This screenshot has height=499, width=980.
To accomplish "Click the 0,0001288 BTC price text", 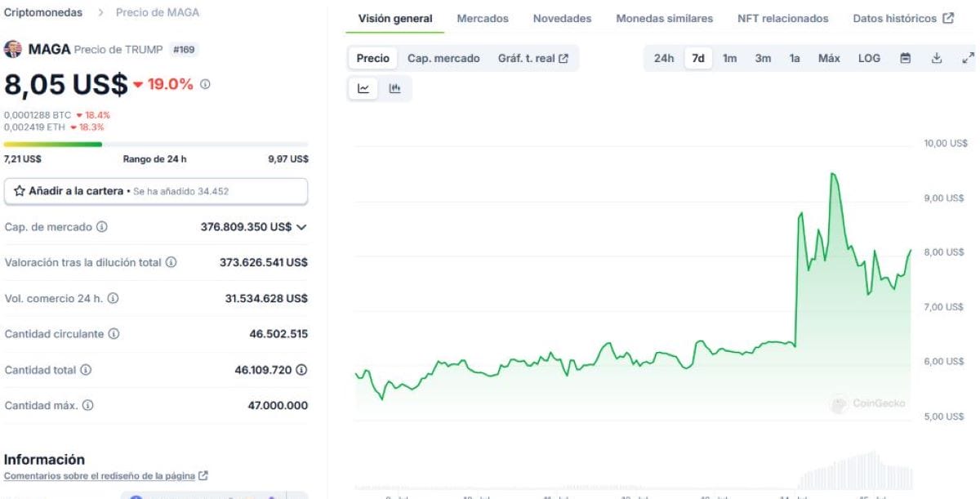I will pos(38,115).
